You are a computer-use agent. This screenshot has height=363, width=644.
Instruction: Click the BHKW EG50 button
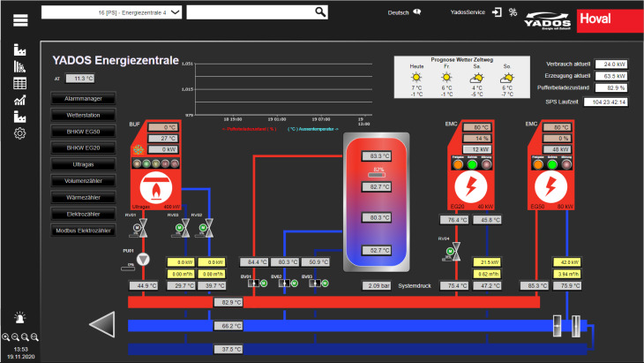click(85, 131)
